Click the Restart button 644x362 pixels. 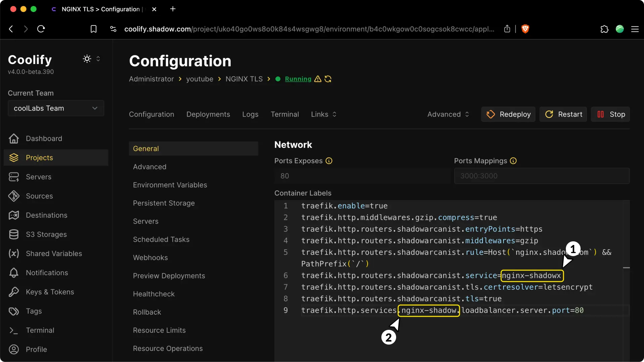pyautogui.click(x=563, y=114)
